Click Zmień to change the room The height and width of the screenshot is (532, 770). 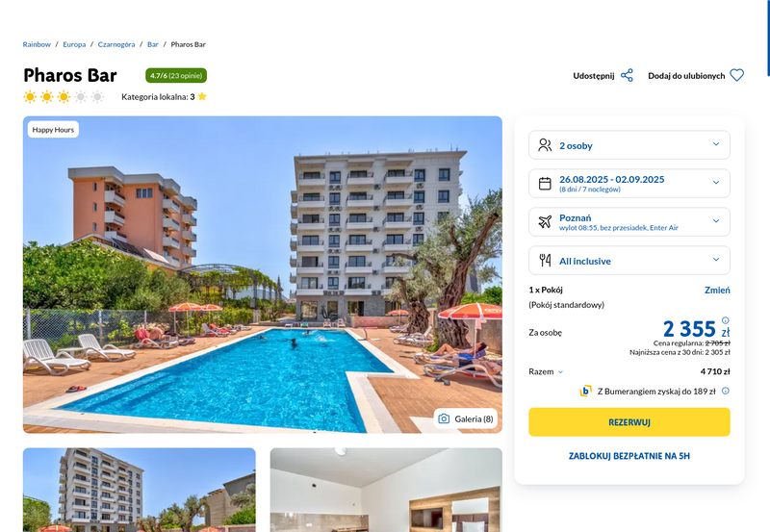717,290
